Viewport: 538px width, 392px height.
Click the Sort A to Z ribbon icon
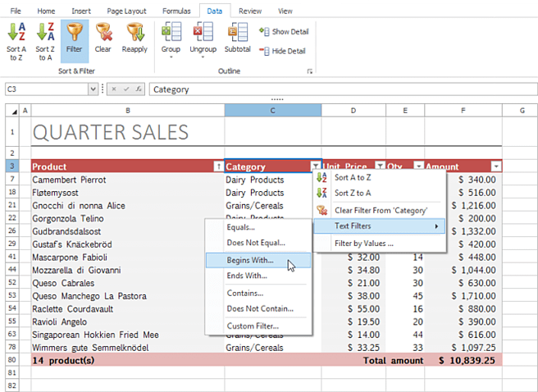(16, 42)
